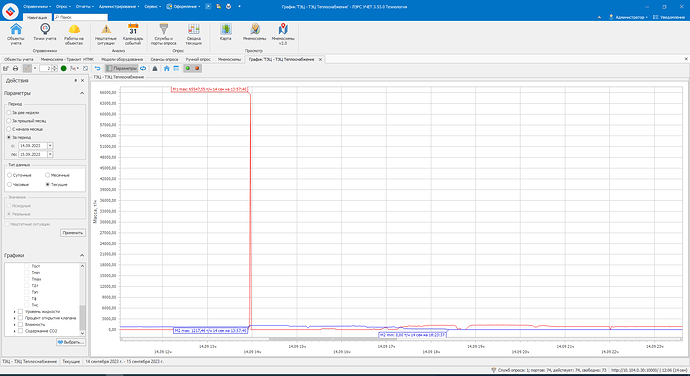
Task: Toggle the Параметры toolbar button
Action: [121, 68]
